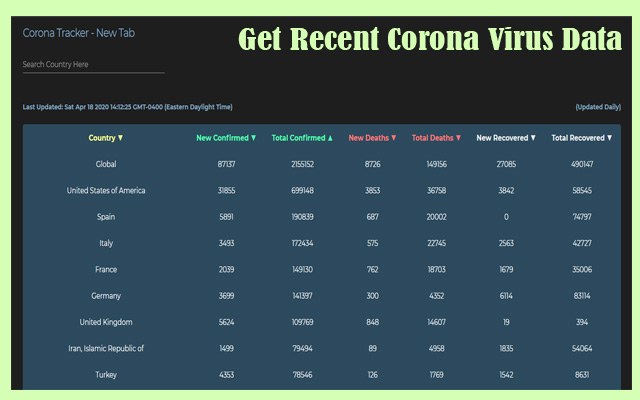Click Iran total confirmed value 79494
Viewport: 640px width, 400px height.
tap(302, 349)
